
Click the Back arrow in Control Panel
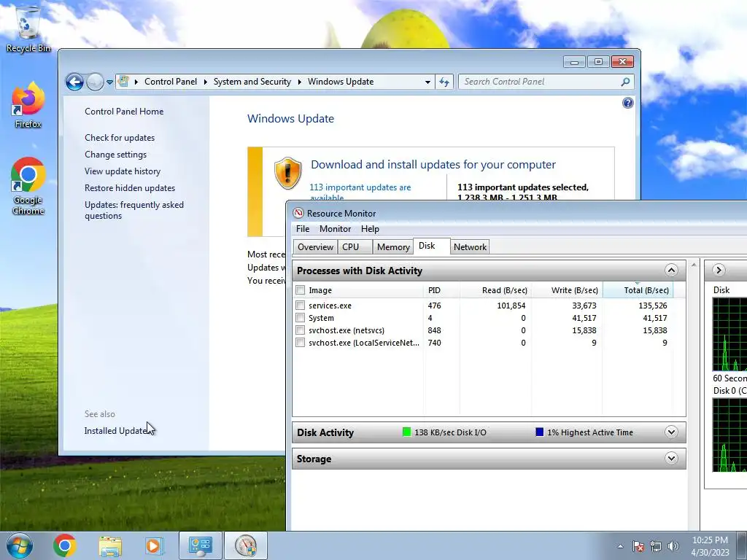click(74, 82)
